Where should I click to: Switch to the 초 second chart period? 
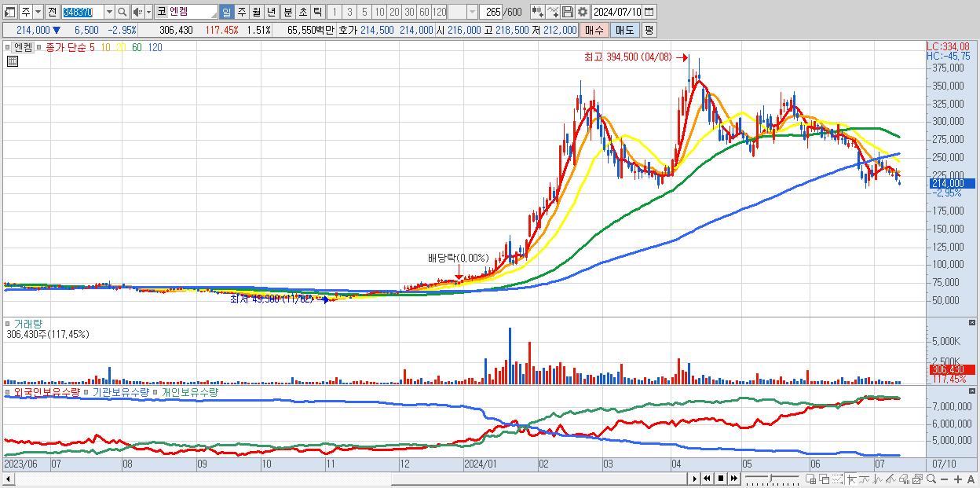click(302, 12)
